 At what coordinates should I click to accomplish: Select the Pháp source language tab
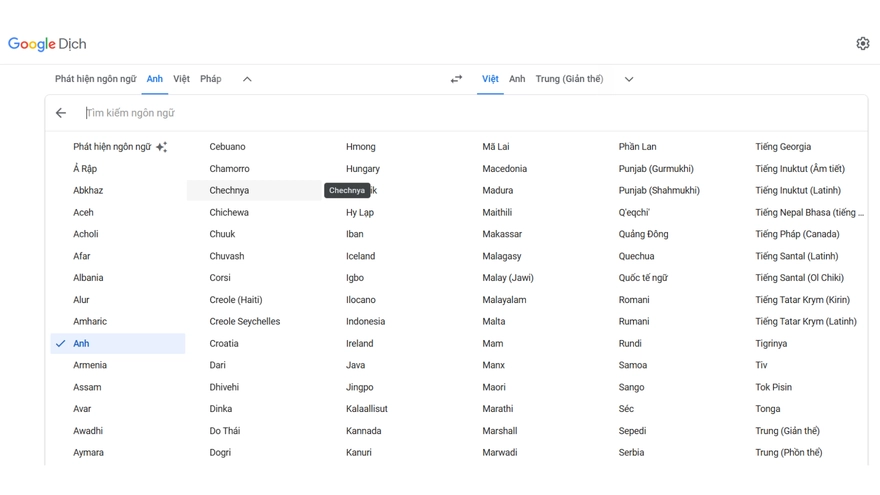(210, 79)
